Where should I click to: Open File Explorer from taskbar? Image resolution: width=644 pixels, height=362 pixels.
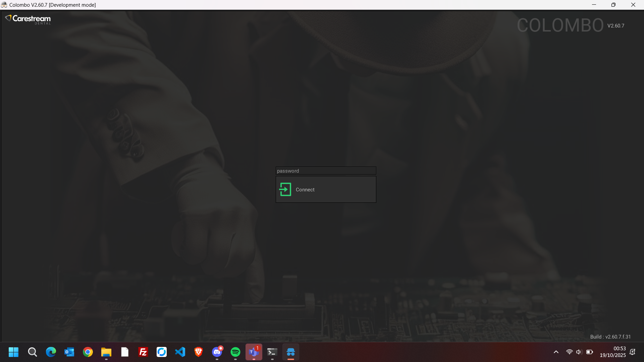106,352
